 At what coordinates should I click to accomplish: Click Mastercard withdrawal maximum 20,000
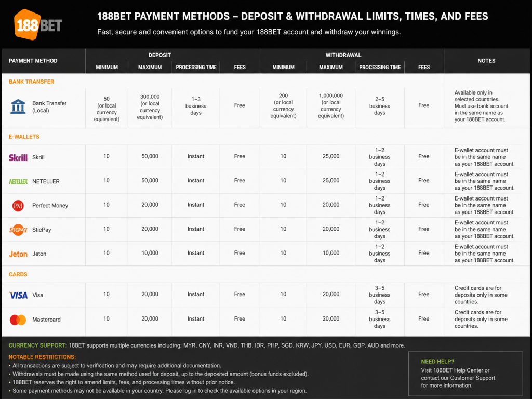331,319
